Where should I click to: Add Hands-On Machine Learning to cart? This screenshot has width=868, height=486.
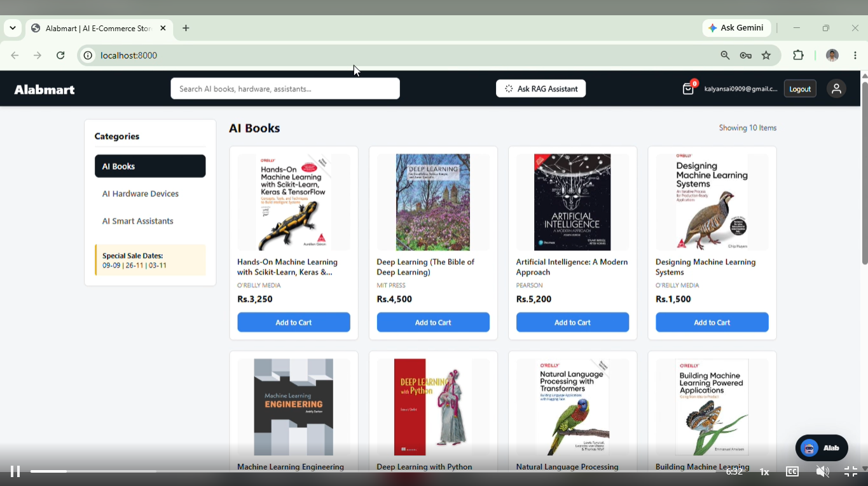(294, 322)
